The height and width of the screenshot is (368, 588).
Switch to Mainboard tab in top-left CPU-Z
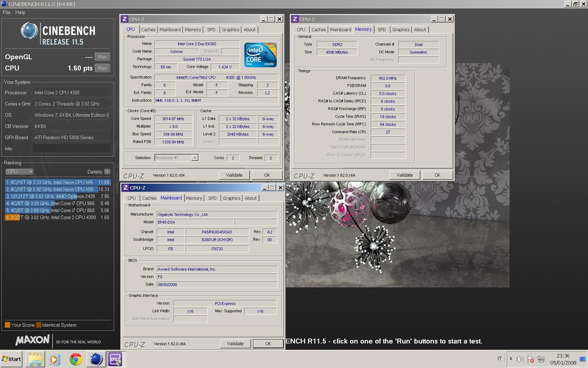pyautogui.click(x=170, y=30)
